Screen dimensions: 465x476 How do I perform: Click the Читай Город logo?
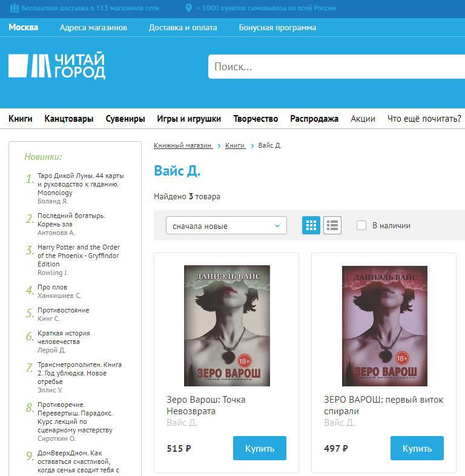[x=57, y=66]
